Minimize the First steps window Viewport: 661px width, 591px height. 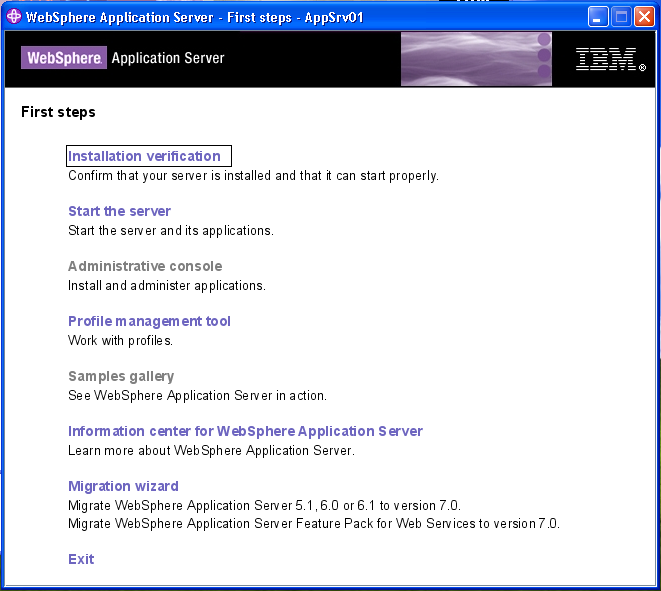(598, 17)
